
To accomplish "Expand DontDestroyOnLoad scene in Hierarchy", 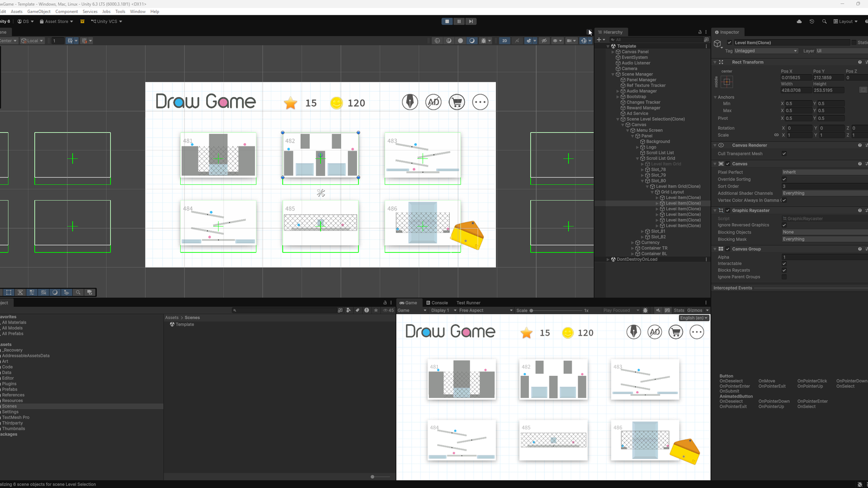I will click(608, 259).
